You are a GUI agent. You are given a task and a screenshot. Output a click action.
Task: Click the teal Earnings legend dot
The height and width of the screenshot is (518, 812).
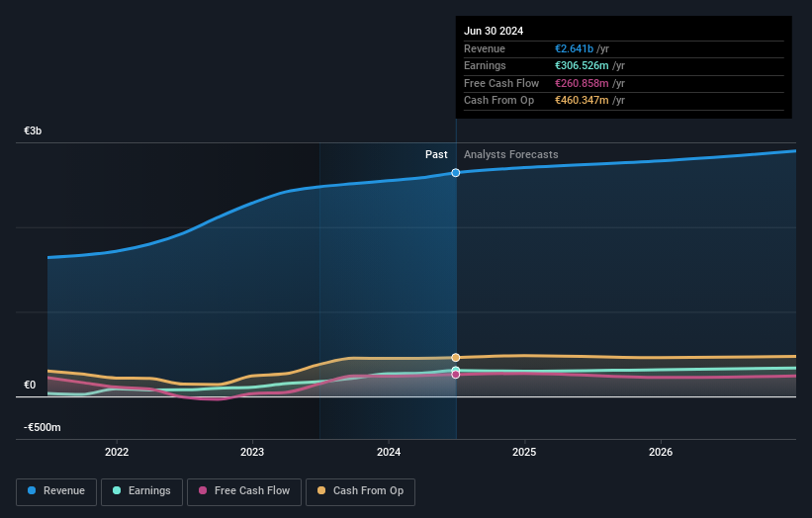(x=117, y=490)
